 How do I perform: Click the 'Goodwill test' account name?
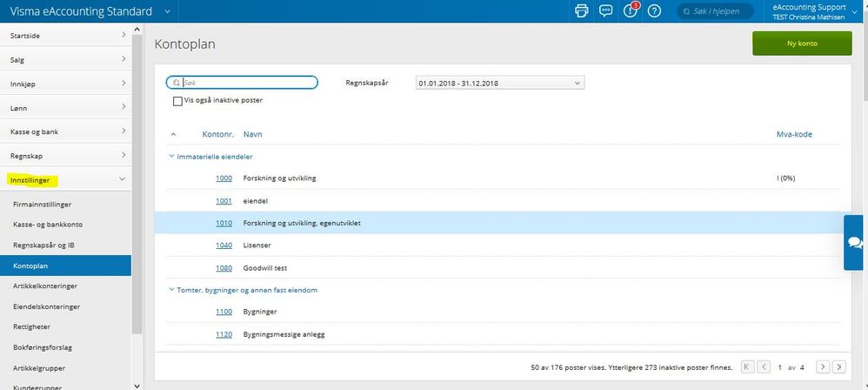click(x=264, y=268)
